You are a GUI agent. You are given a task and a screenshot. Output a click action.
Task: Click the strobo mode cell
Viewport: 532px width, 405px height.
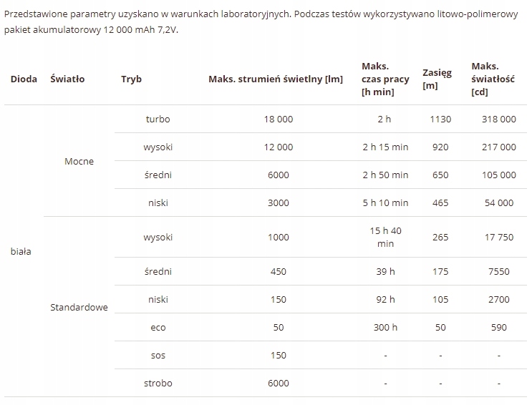click(158, 383)
